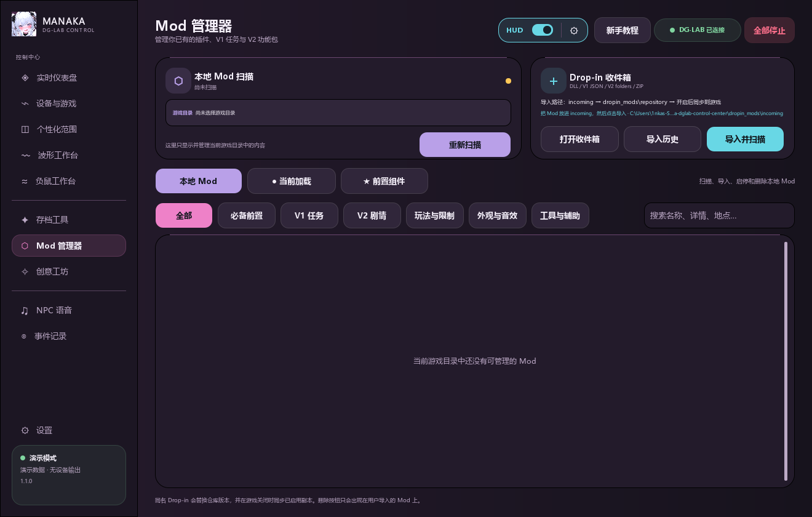Viewport: 812px width, 517px height.
Task: Click the 导入并扫描 button
Action: 746,139
